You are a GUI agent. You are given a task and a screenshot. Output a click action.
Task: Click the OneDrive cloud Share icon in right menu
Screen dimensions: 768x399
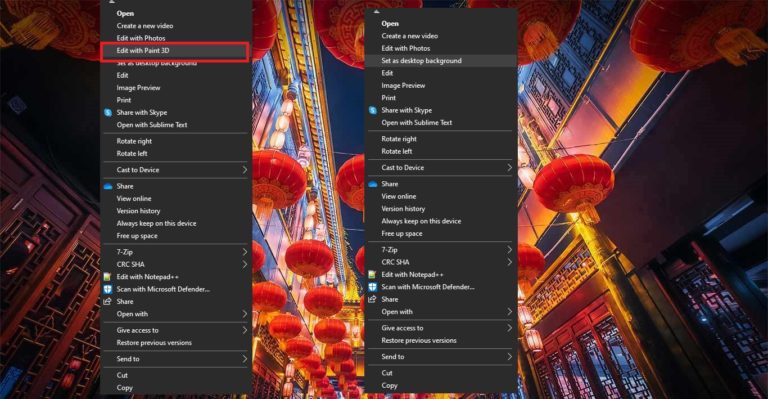point(373,184)
